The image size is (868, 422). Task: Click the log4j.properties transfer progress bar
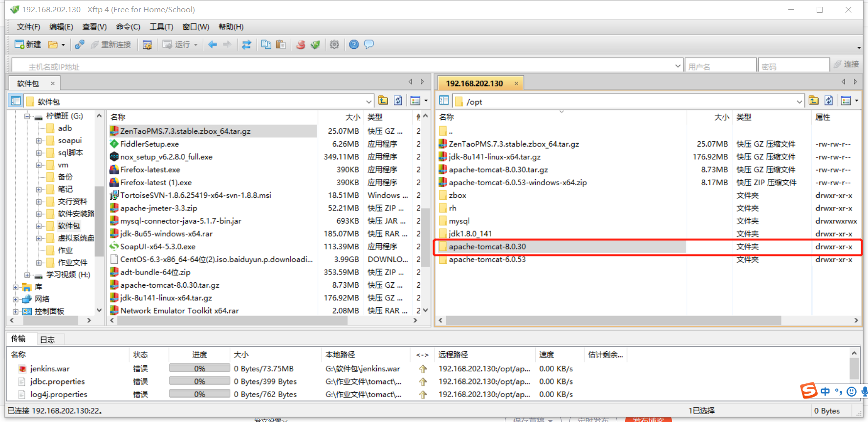[199, 394]
